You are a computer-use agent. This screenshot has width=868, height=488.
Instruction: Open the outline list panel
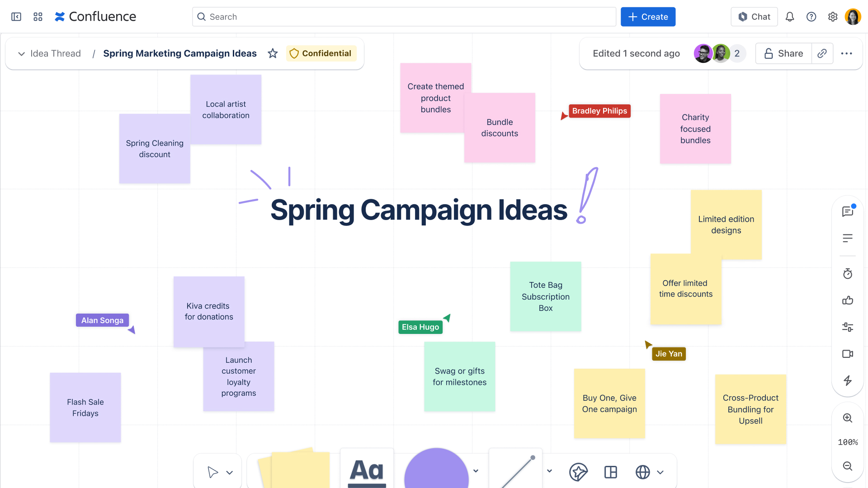pyautogui.click(x=848, y=238)
